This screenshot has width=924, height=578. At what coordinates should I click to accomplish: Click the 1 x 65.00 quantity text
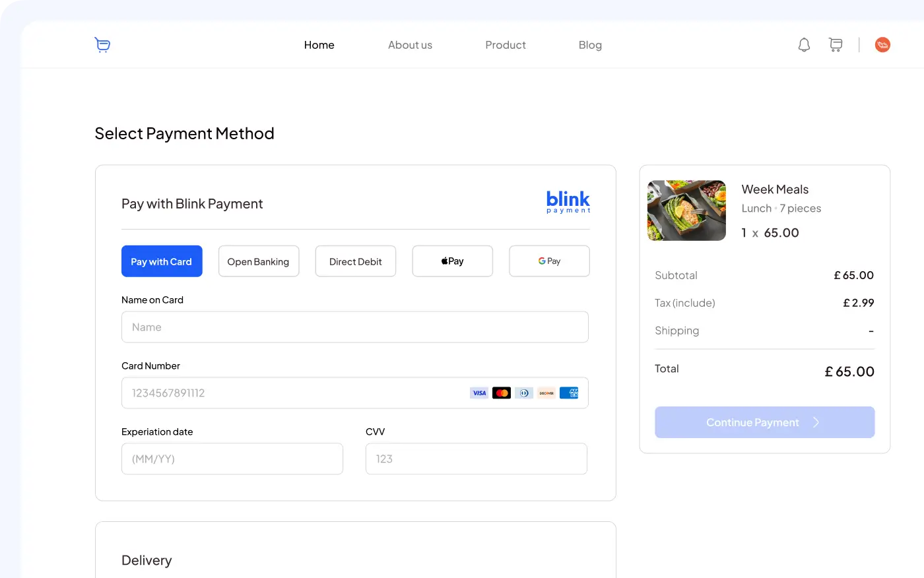tap(770, 233)
